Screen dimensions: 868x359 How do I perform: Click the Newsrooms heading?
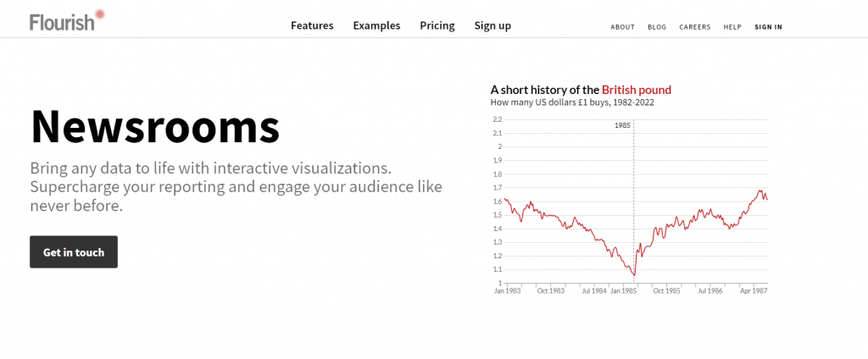point(155,126)
